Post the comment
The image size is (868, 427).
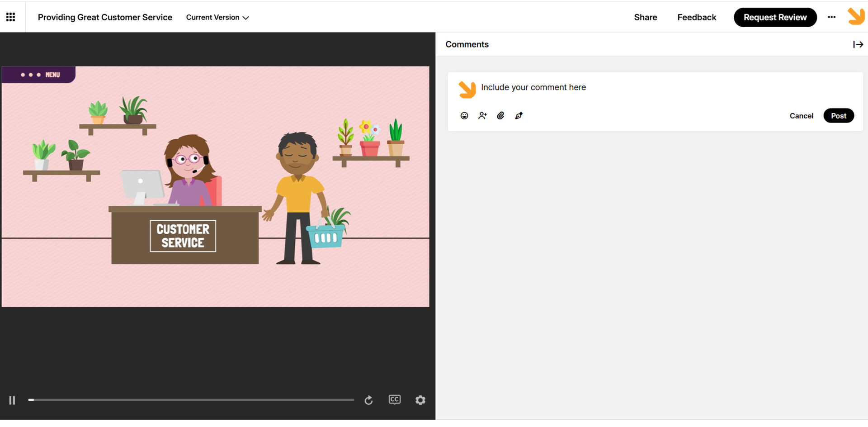[839, 116]
